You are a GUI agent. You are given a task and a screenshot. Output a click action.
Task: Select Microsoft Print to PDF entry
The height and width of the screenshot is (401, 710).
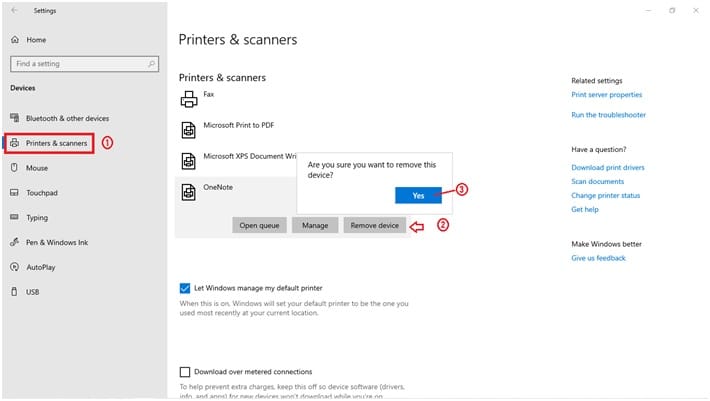pyautogui.click(x=239, y=125)
